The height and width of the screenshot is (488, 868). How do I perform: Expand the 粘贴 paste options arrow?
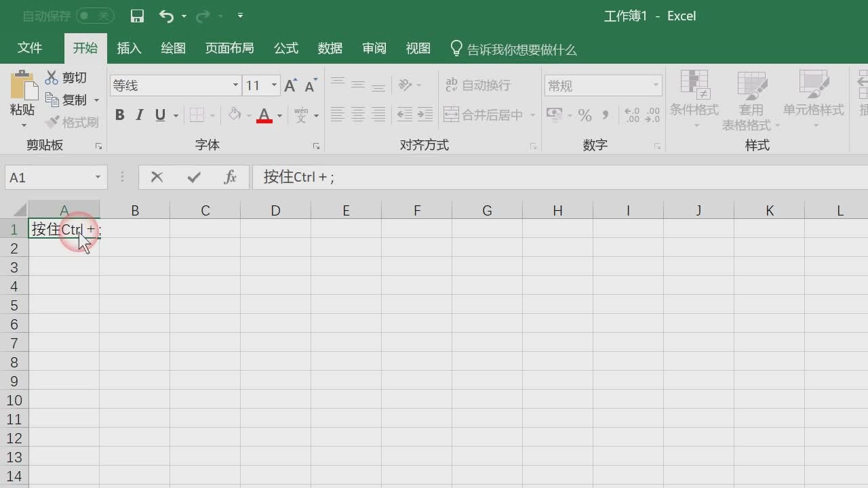tap(23, 125)
